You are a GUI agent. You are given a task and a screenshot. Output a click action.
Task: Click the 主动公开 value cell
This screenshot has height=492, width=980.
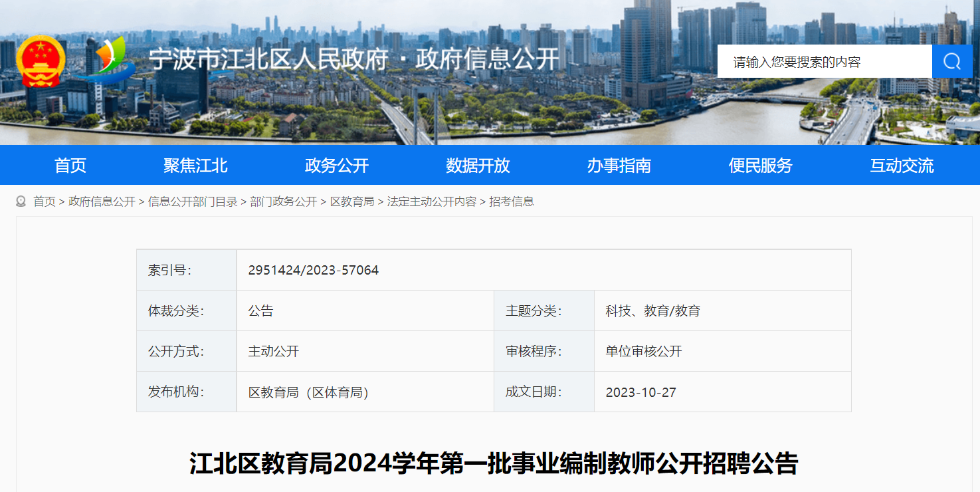[x=365, y=351]
